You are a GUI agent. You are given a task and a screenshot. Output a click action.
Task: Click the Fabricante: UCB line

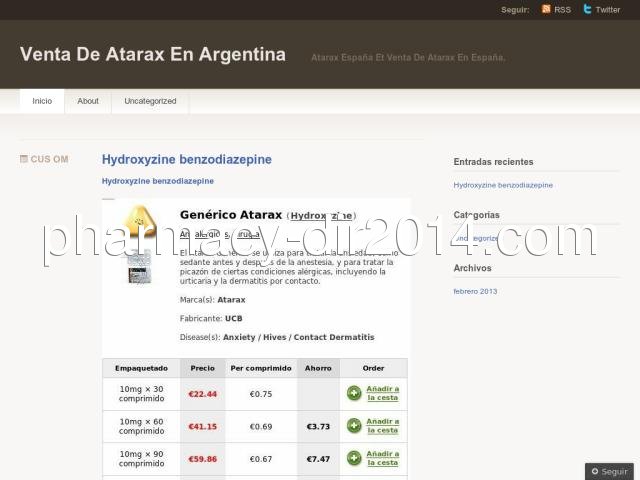211,318
